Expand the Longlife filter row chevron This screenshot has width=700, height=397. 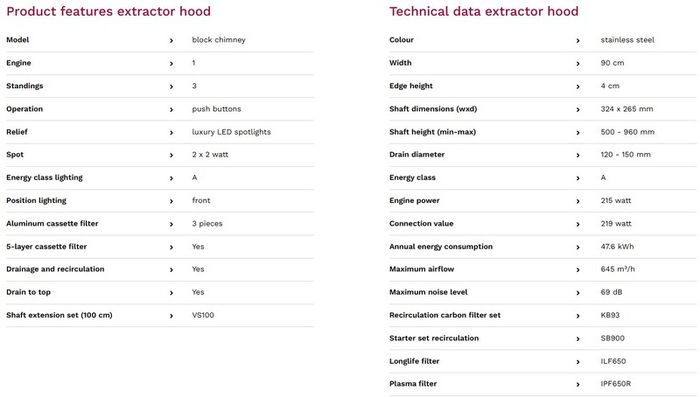(x=578, y=362)
